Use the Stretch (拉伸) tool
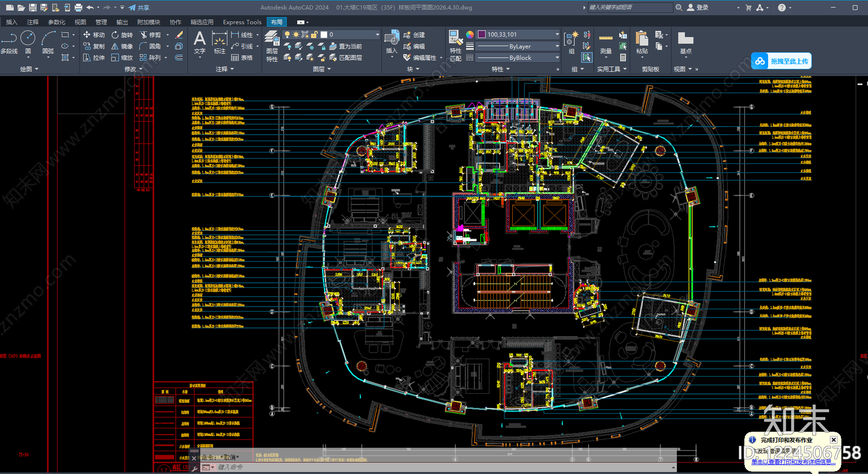Image resolution: width=868 pixels, height=474 pixels. (x=94, y=57)
